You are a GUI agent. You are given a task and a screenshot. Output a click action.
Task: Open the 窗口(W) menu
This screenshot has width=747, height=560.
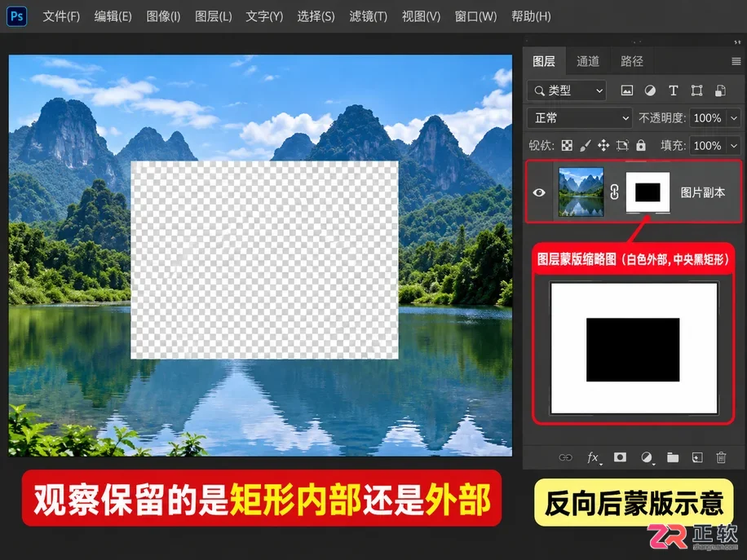475,16
